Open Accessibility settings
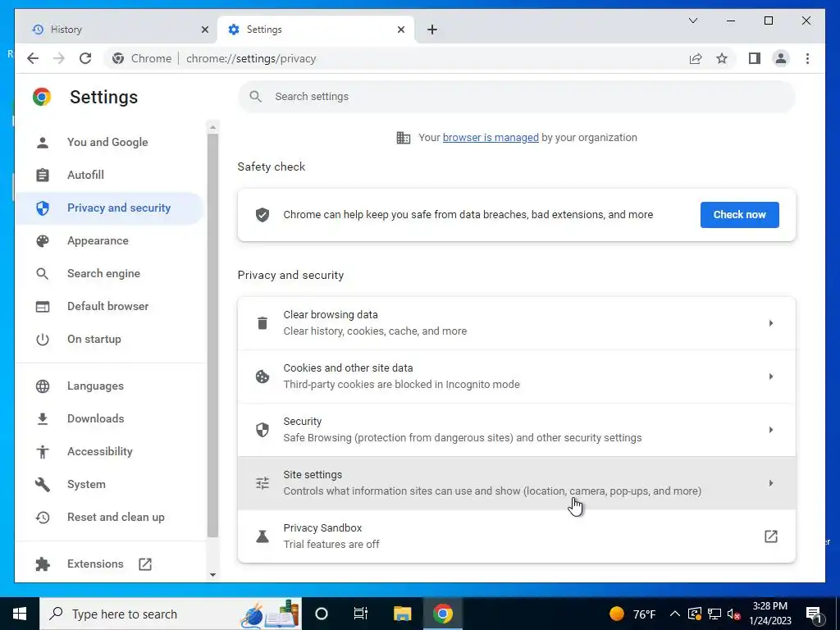 click(109, 452)
